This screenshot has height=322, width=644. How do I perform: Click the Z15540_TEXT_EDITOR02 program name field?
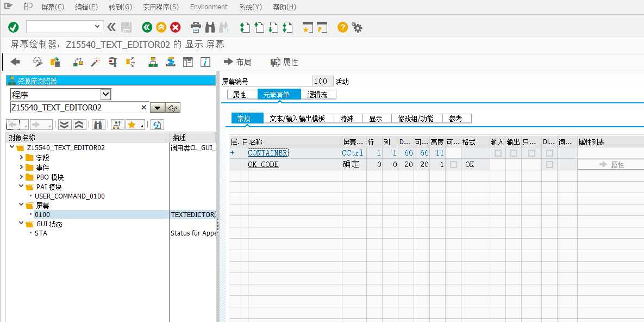[75, 107]
